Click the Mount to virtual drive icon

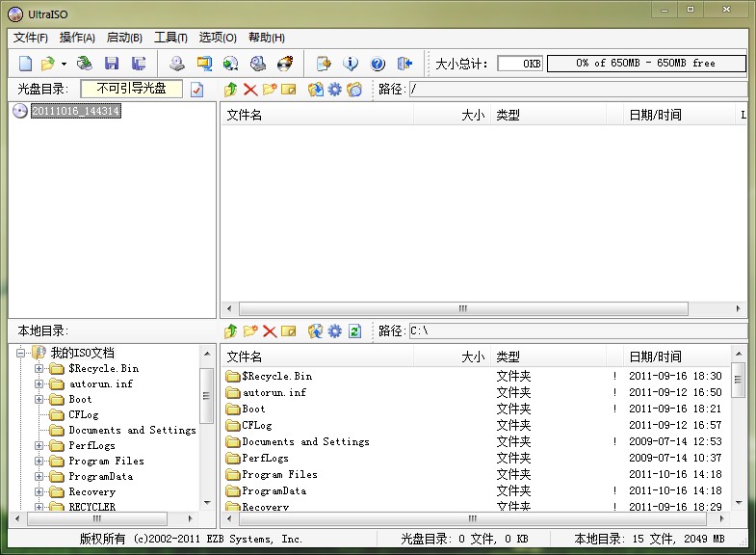coord(257,64)
